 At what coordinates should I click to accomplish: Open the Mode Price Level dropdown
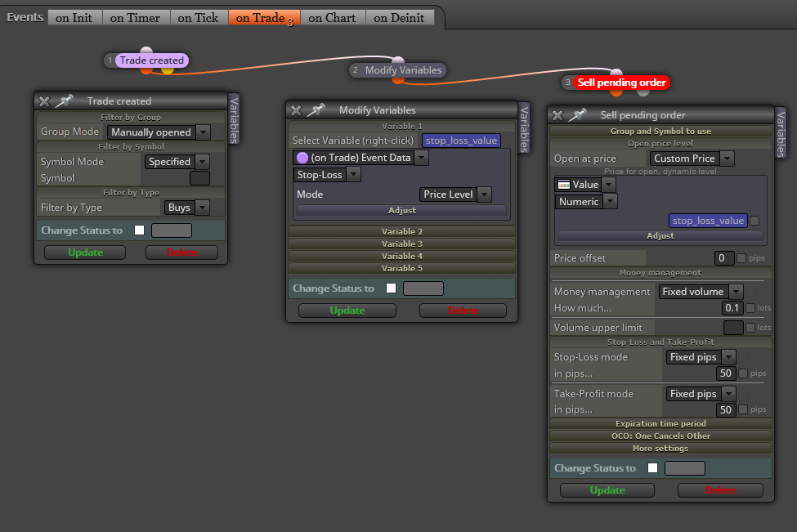[455, 194]
